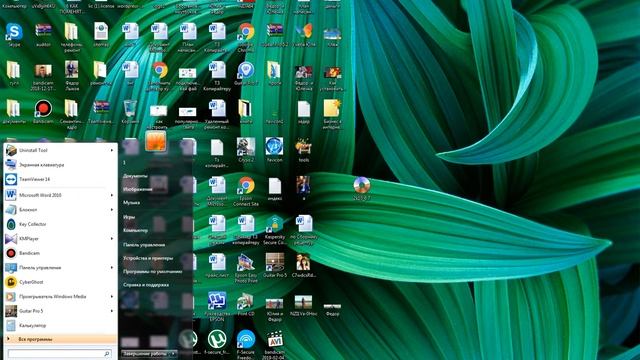Select the Skype desktop shortcut

pos(14,35)
